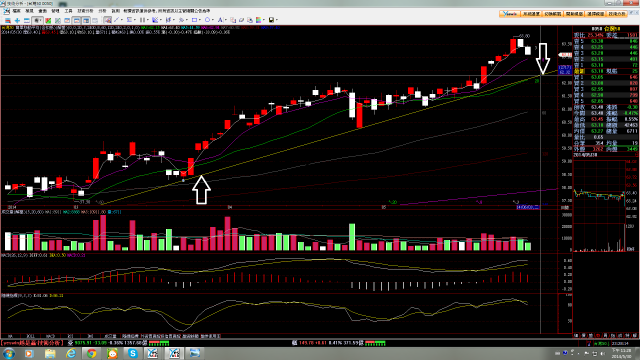Viewport: 640px width, 360px height.
Task: Open dropdown arrow beside save icon
Action: pyautogui.click(x=277, y=20)
